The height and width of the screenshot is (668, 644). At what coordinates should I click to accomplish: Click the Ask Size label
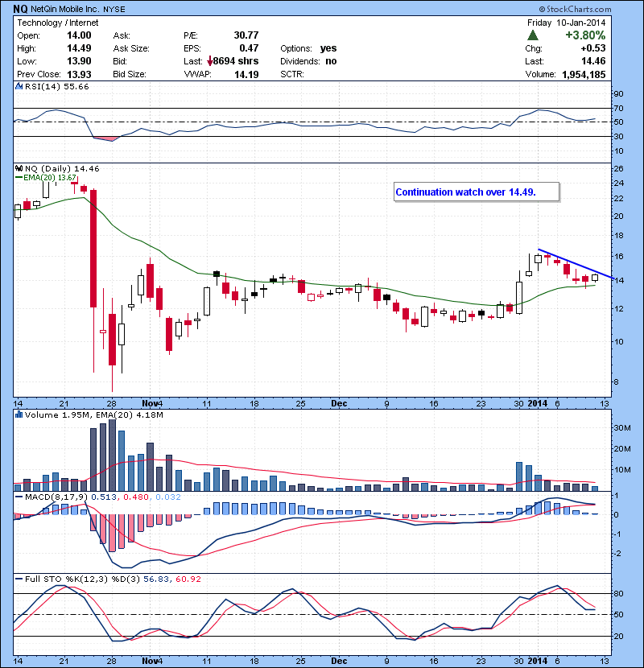(x=131, y=48)
